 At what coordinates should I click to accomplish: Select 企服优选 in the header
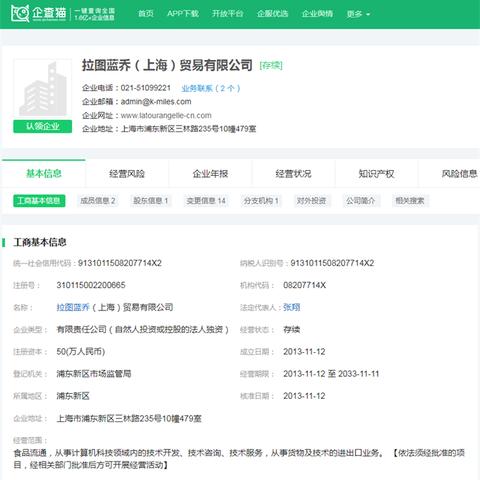[x=272, y=14]
